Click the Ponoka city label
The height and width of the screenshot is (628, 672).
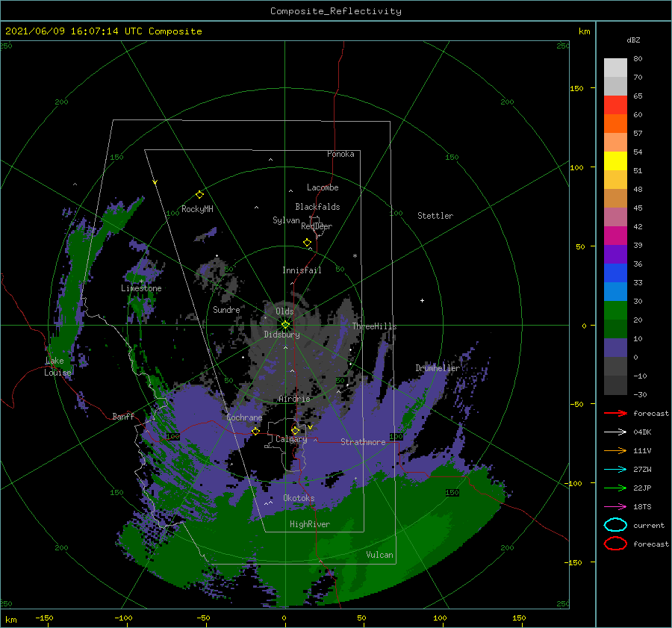coord(340,154)
